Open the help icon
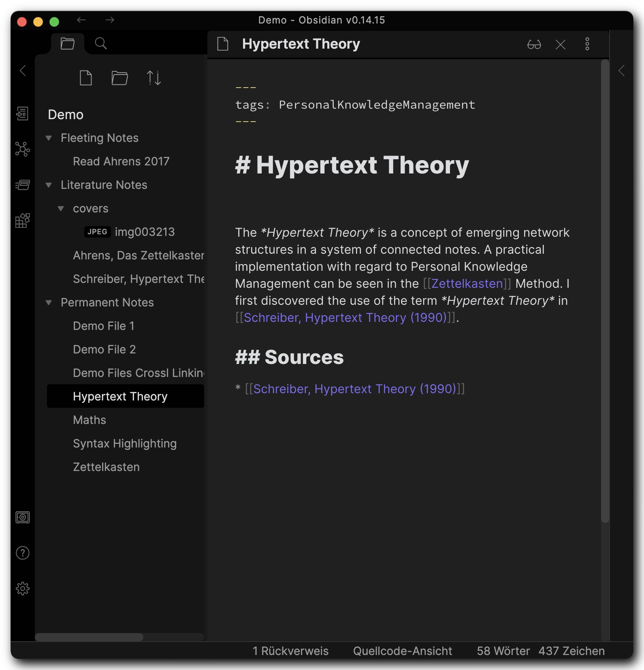The height and width of the screenshot is (670, 644). (22, 553)
